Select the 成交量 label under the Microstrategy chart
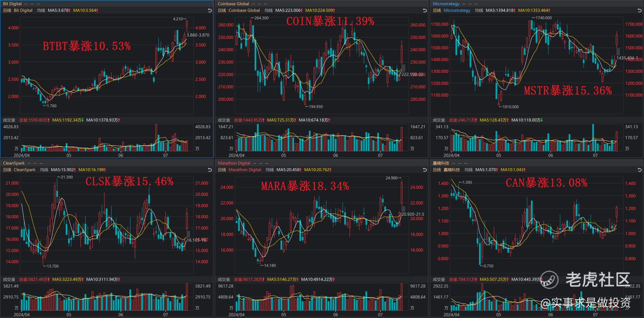This screenshot has height=318, width=644. [x=439, y=120]
